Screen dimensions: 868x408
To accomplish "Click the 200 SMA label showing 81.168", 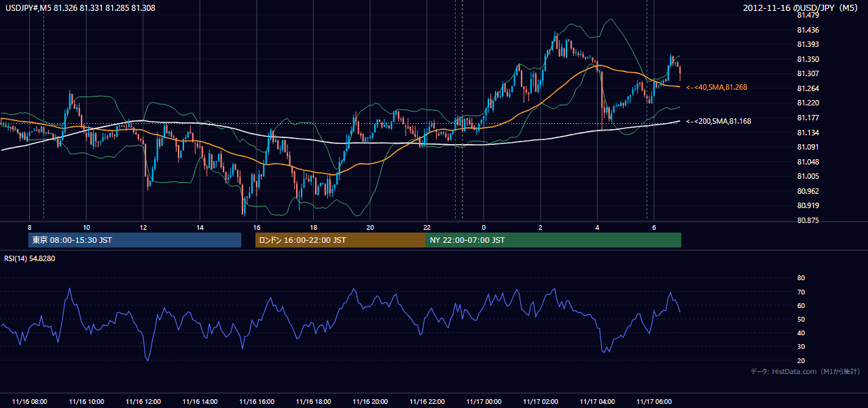I will (719, 121).
